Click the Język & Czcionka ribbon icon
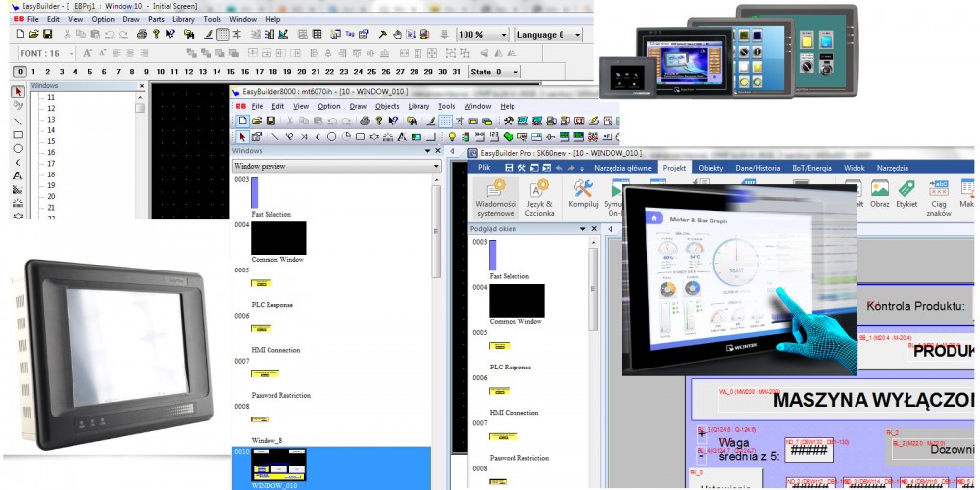The image size is (980, 490). 539,194
